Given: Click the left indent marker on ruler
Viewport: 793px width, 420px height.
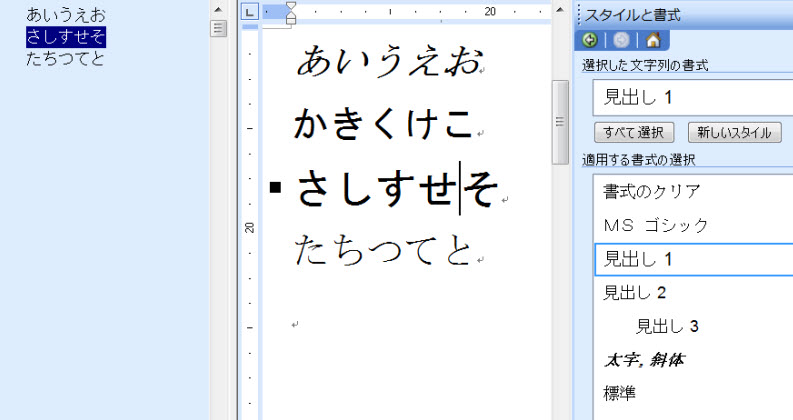Looking at the screenshot, I should pyautogui.click(x=291, y=19).
